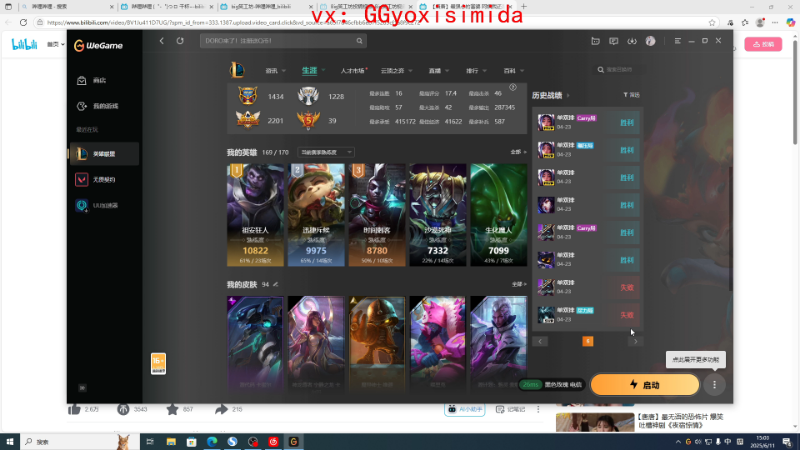Open the 生化魔人 hero card (7099)

(x=498, y=215)
